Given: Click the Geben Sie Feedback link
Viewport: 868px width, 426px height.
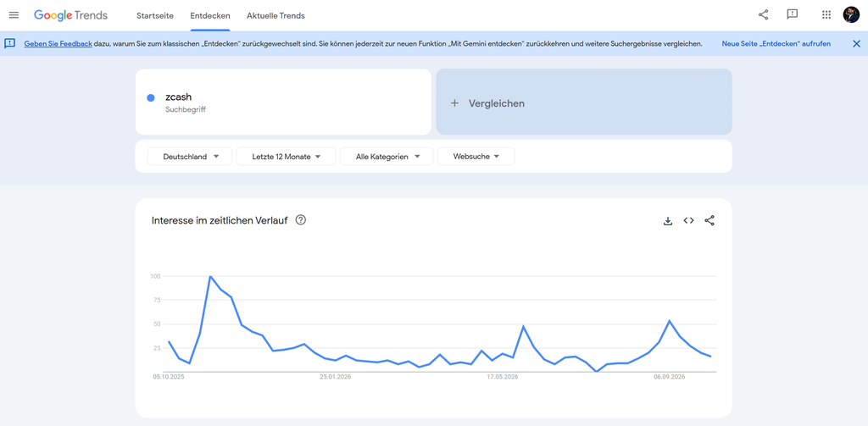Looking at the screenshot, I should click(58, 44).
